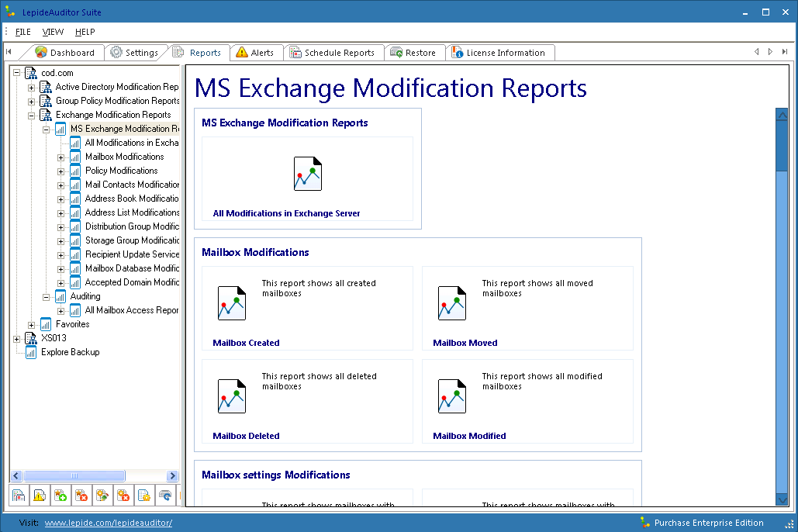The height and width of the screenshot is (532, 798).
Task: Click the alert warning document icon in bottom toolbar
Action: click(40, 495)
